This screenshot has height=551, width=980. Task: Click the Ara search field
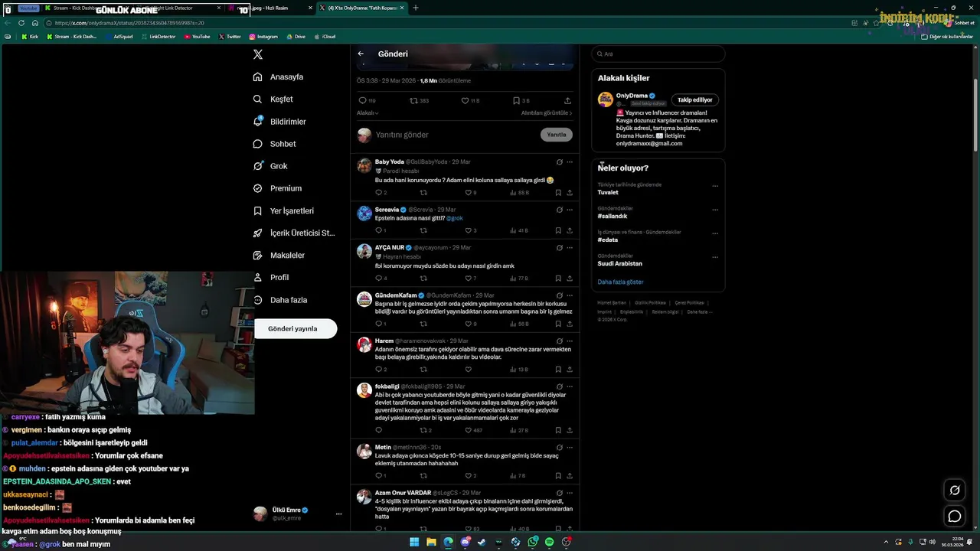(658, 54)
